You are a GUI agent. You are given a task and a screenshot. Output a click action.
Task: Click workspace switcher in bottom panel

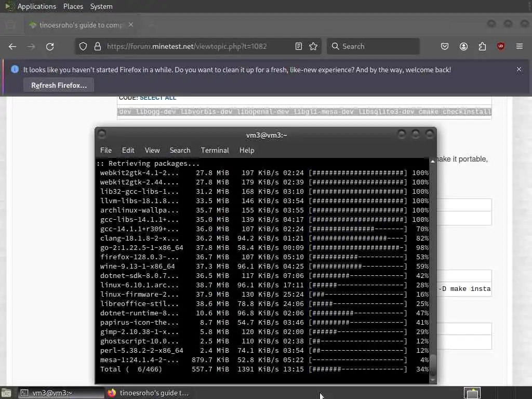pyautogui.click(x=472, y=393)
